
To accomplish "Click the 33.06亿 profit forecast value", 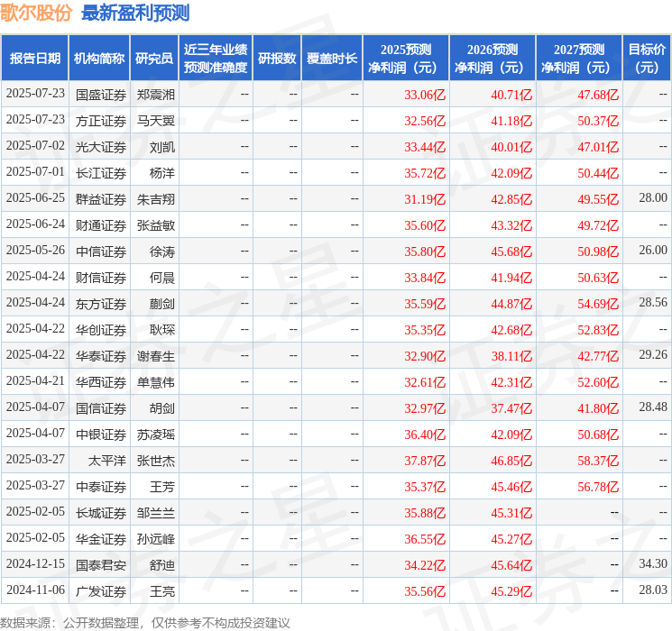I will 425,95.
